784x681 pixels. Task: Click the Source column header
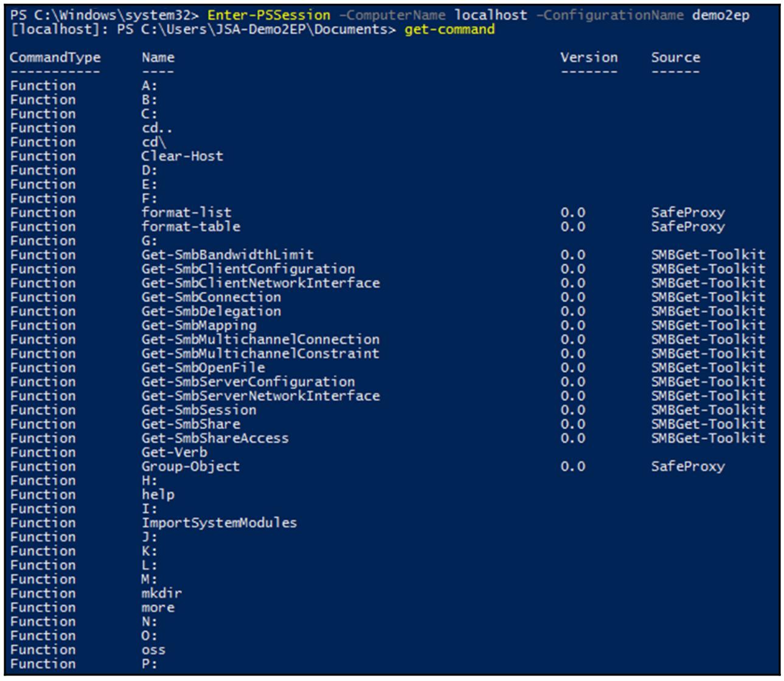pyautogui.click(x=675, y=58)
